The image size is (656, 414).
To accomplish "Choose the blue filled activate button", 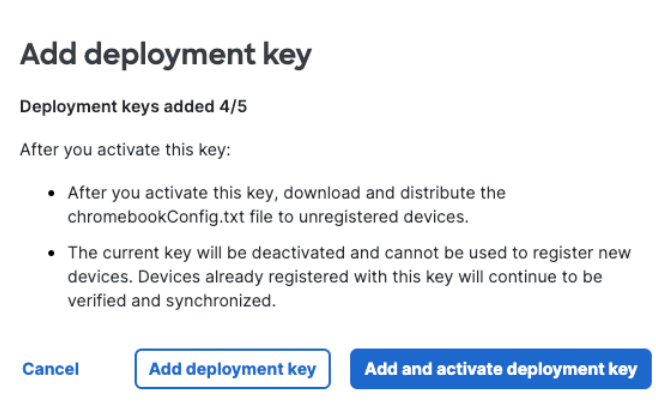I will (501, 369).
